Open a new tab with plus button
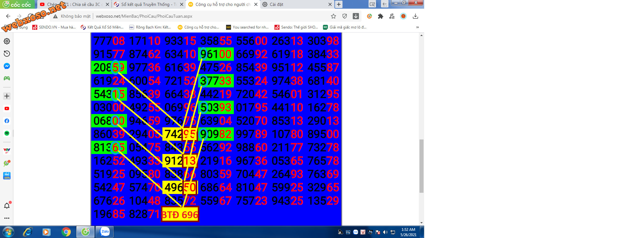 click(x=339, y=4)
